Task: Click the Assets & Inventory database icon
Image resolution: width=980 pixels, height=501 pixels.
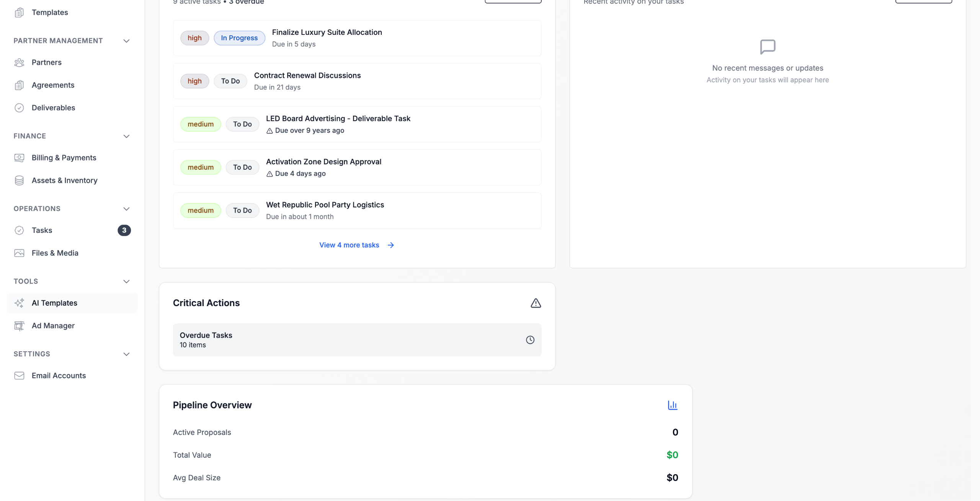Action: (19, 180)
